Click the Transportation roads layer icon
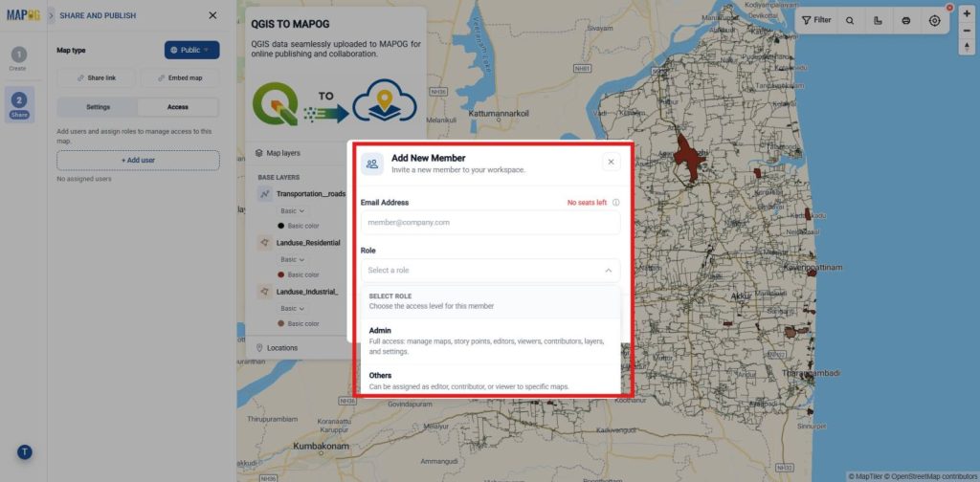Screen dimensions: 980x482 [x=265, y=194]
